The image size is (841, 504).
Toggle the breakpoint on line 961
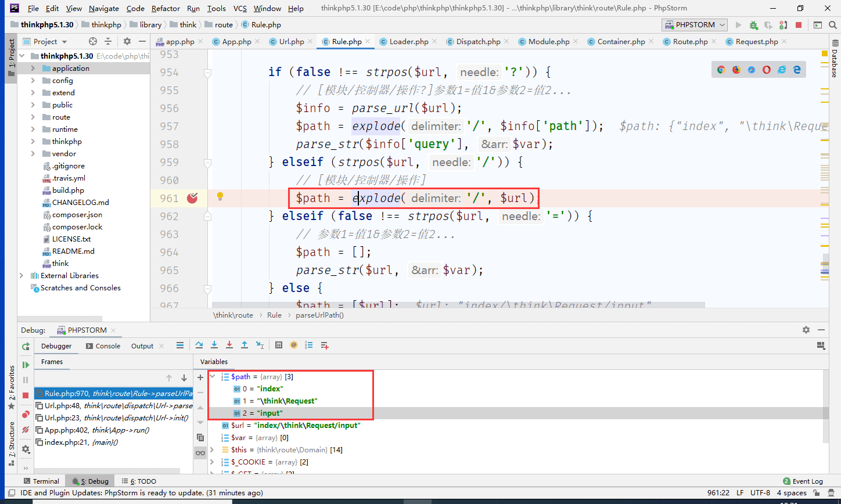click(192, 199)
